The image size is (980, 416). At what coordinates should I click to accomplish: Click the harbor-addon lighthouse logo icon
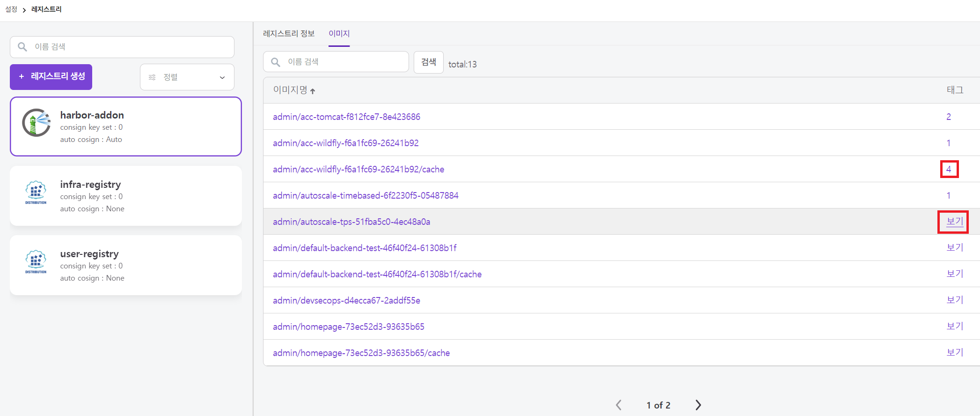[x=36, y=123]
